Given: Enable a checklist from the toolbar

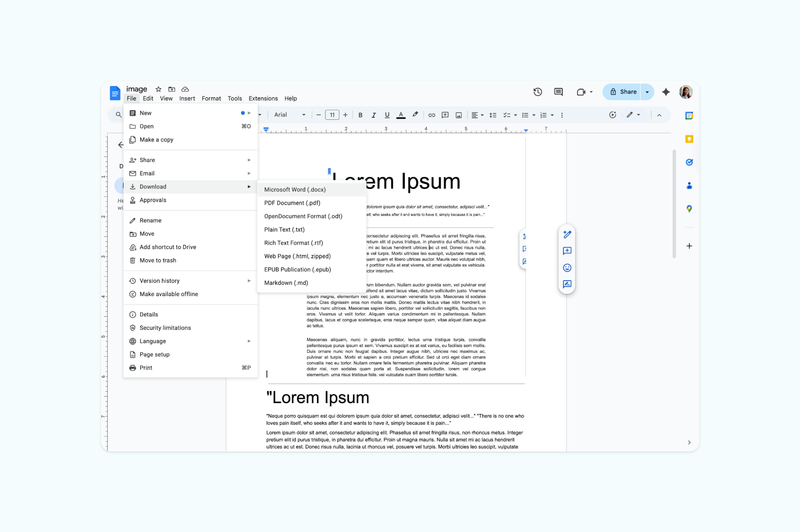Looking at the screenshot, I should click(507, 115).
